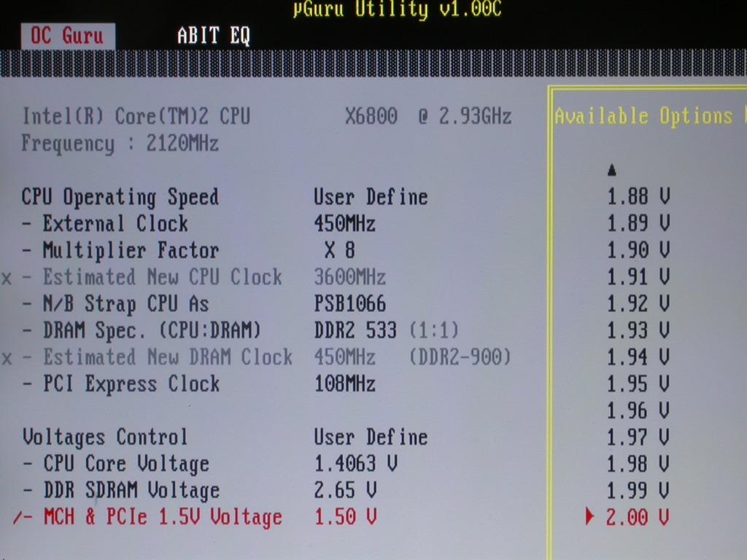Choose 1.92 V option
The image size is (747, 560).
[x=638, y=303]
